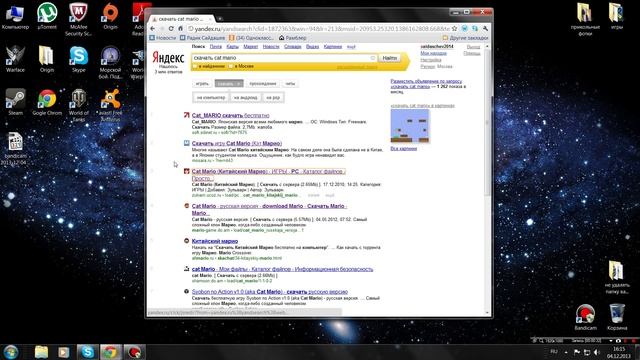Open the bandicam video file on desktop
Screen dimensions: 640x360
[x=15, y=149]
